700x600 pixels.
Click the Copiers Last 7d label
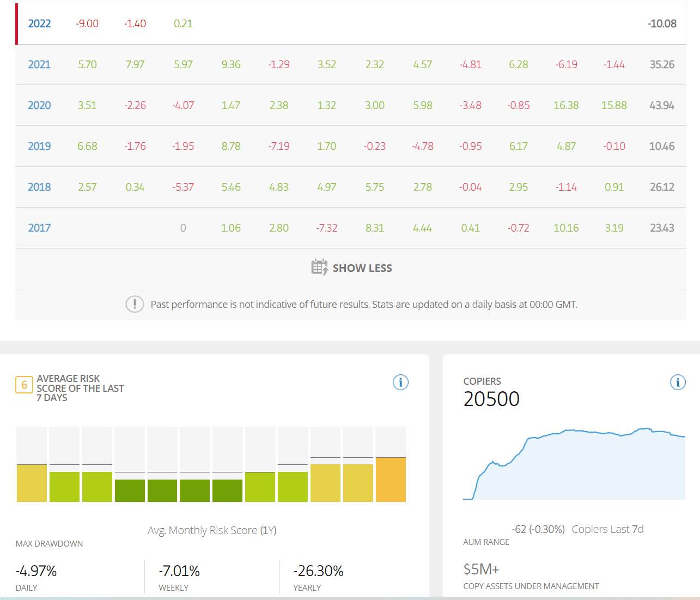point(608,529)
